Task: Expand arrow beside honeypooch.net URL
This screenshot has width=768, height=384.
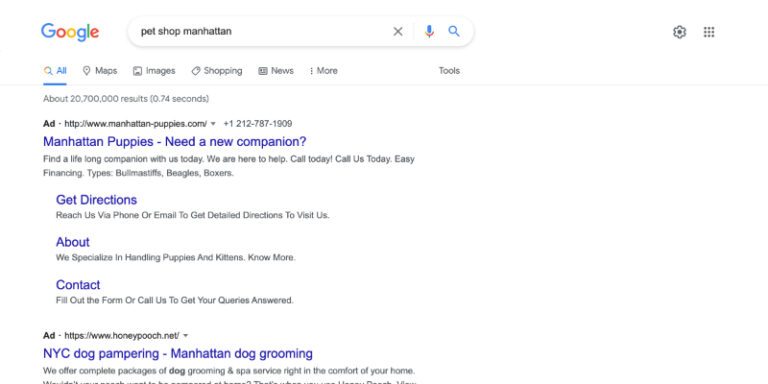Action: [186, 336]
